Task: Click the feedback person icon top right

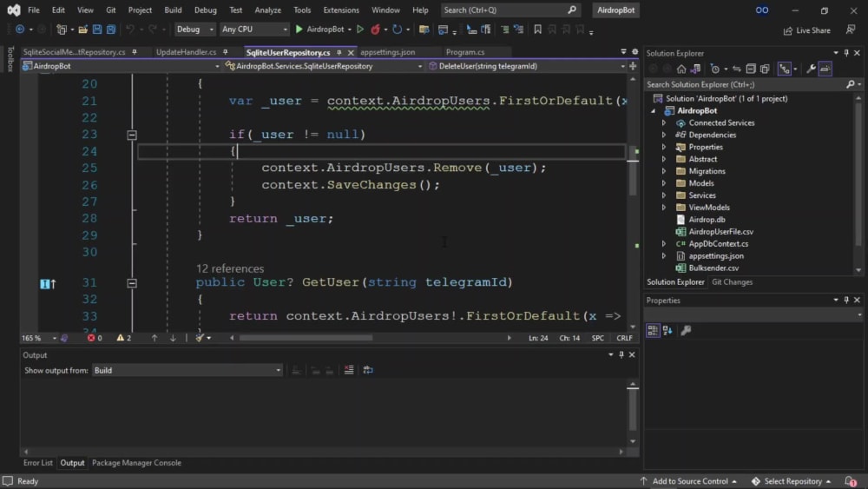Action: coord(851,30)
